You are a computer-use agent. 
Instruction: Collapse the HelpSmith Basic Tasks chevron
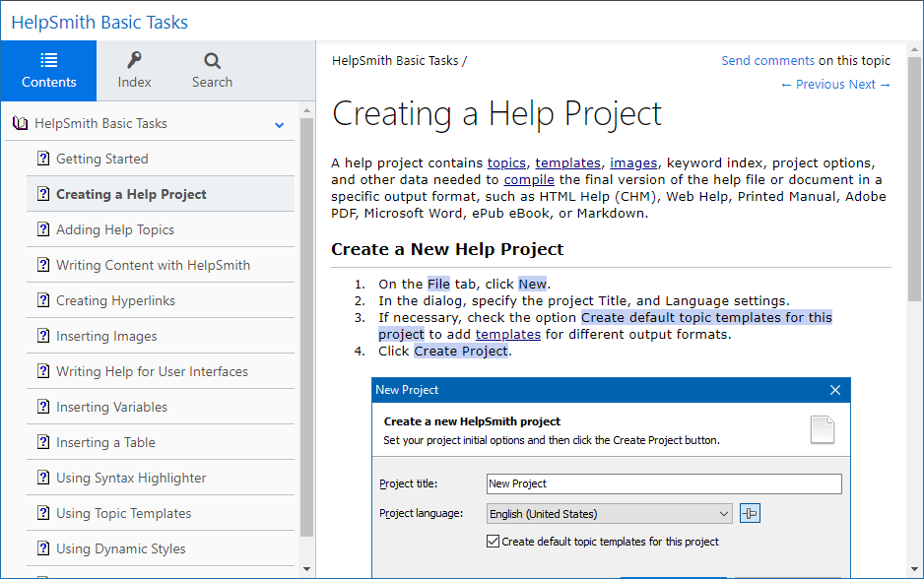click(280, 125)
